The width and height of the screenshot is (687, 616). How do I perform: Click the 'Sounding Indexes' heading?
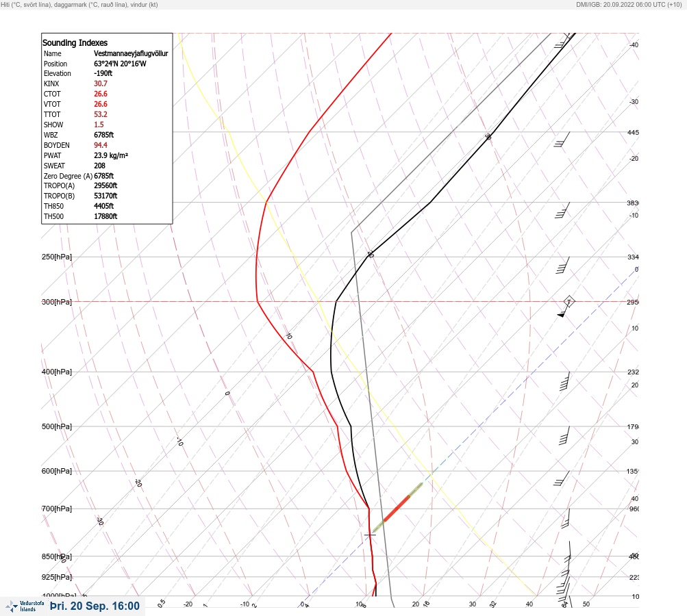(75, 43)
